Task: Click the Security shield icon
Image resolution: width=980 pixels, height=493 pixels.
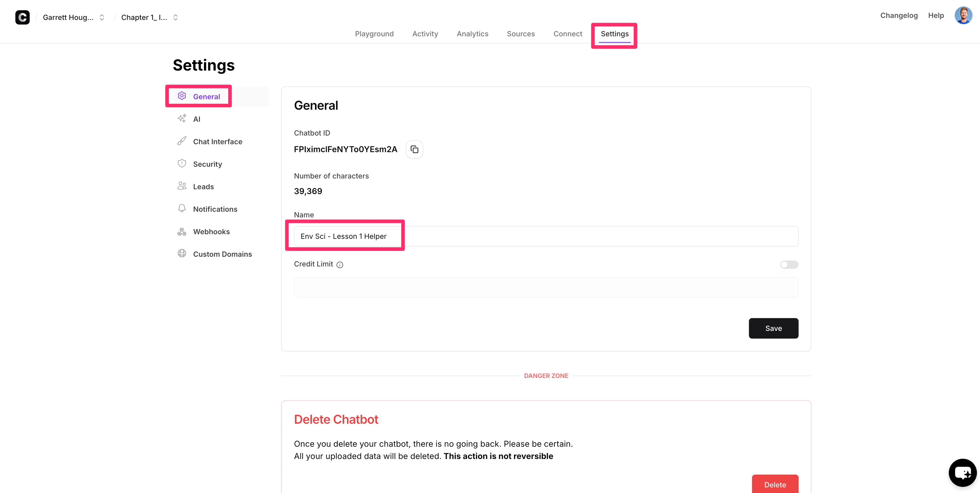Action: point(182,163)
